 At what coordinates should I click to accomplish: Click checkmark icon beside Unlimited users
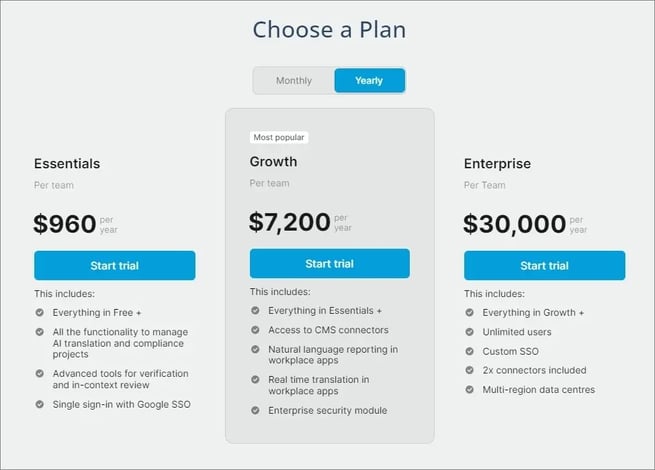470,332
